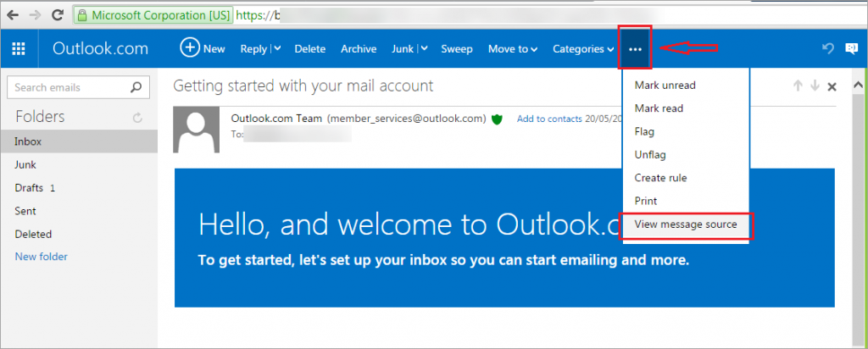Image resolution: width=868 pixels, height=349 pixels.
Task: Click the browser forward arrow
Action: click(x=35, y=15)
